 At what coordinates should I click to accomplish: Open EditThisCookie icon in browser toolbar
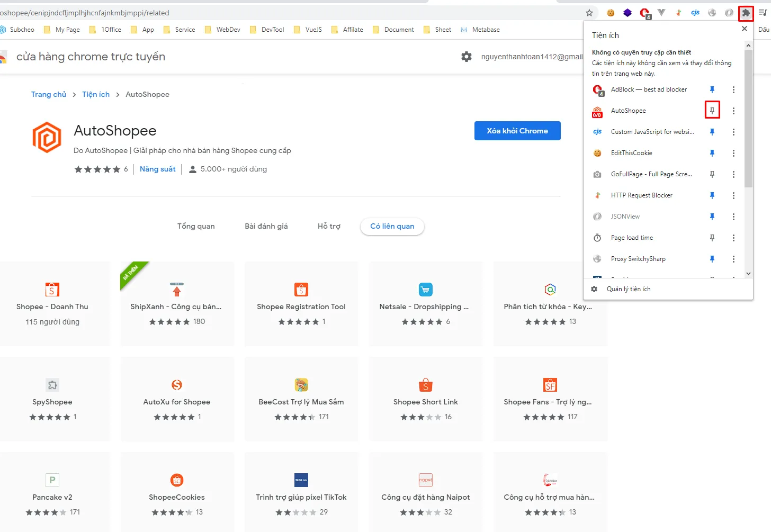(x=611, y=13)
